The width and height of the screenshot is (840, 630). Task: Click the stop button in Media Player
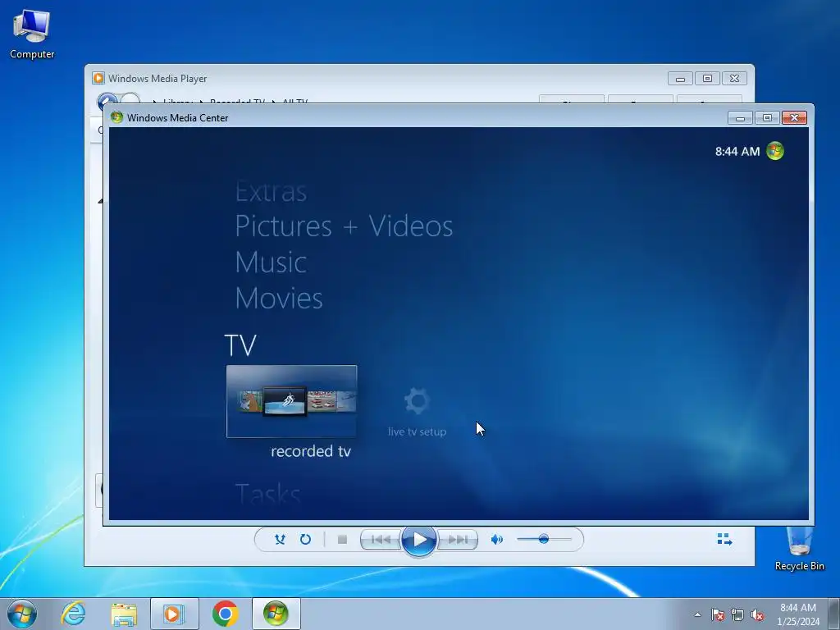342,540
